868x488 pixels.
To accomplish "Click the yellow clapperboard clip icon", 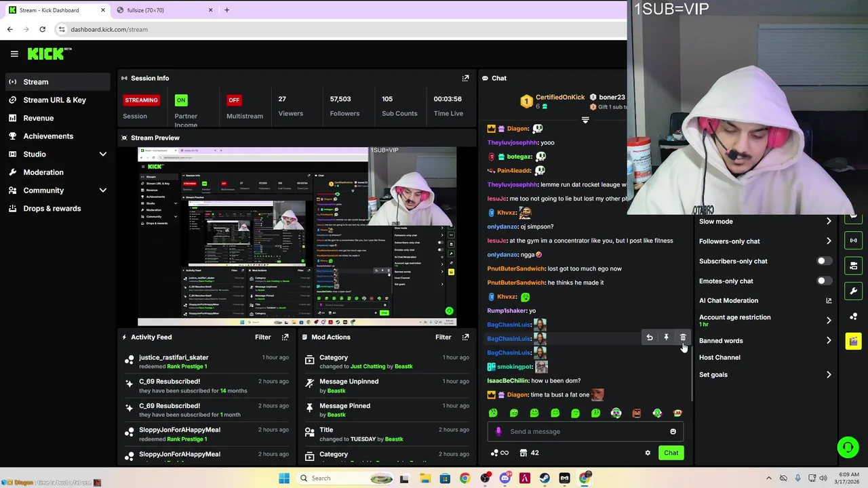I will coord(853,341).
